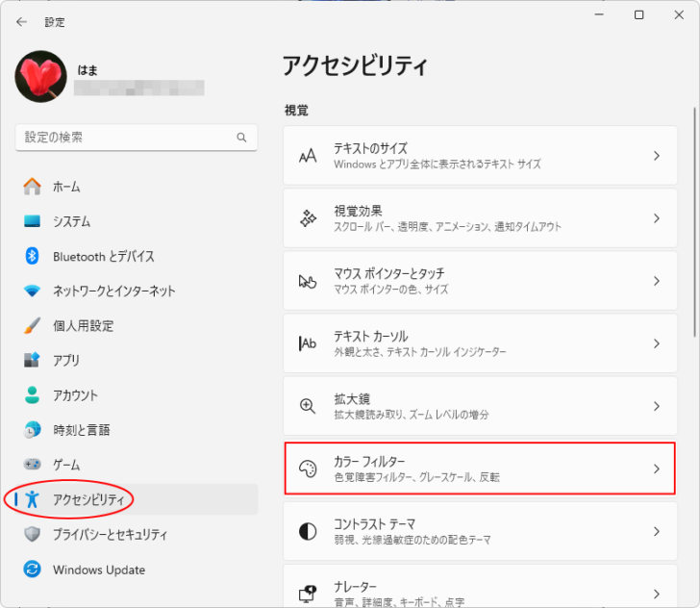This screenshot has height=608, width=700.
Task: Click the Windows Update sync icon
Action: tap(32, 570)
